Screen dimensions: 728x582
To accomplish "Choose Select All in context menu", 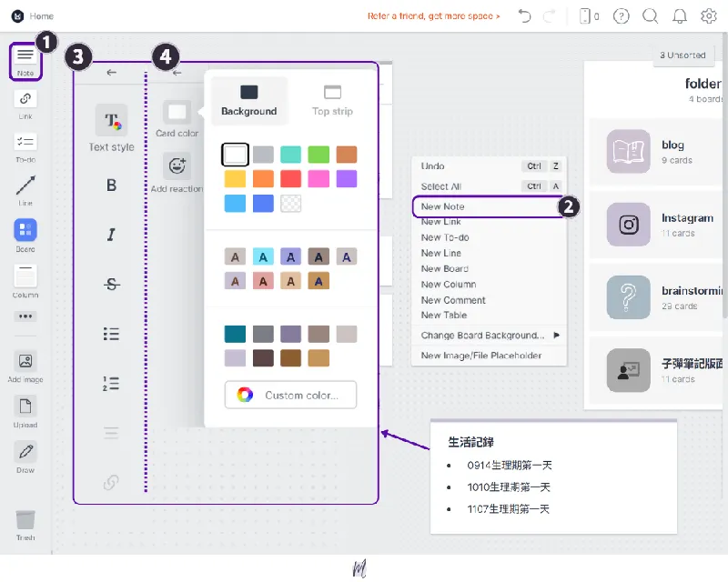I will (490, 186).
